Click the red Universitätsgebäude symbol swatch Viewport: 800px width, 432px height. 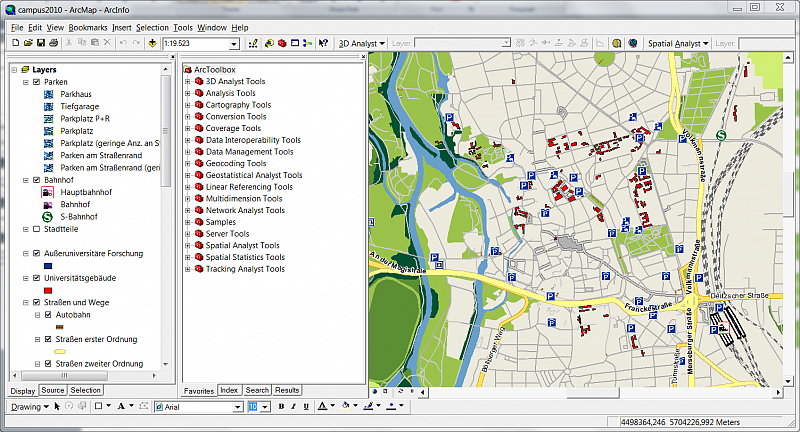pos(48,291)
